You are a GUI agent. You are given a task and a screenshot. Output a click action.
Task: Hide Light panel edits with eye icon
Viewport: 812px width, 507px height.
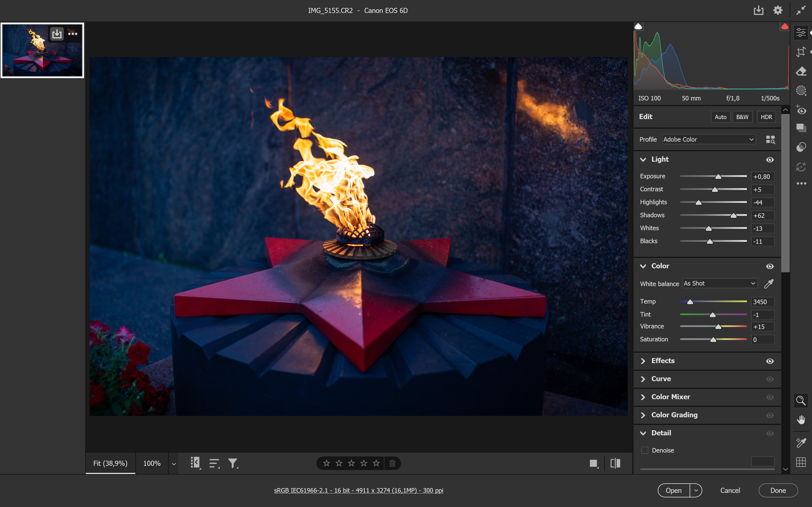tap(770, 160)
